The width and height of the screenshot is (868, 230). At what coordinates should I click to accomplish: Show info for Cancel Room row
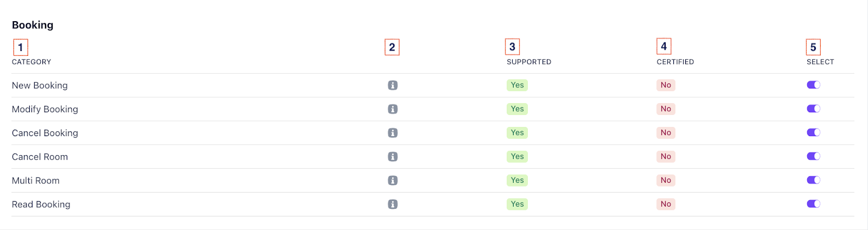pos(393,157)
